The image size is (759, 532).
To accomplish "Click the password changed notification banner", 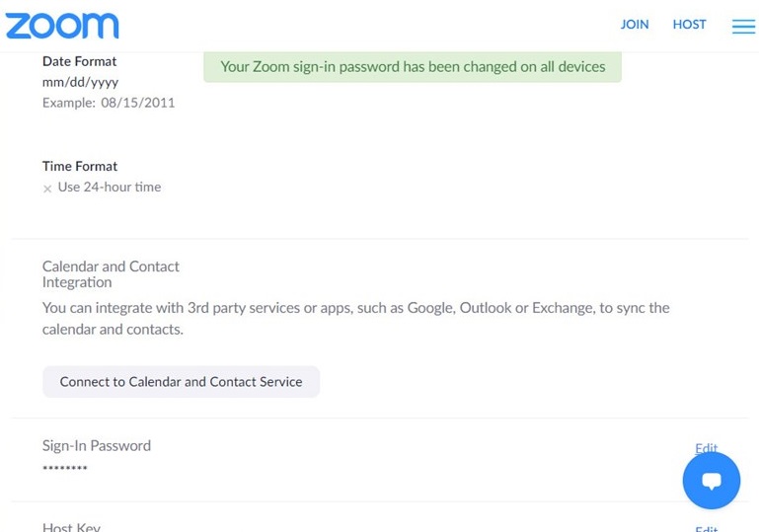I will 413,67.
